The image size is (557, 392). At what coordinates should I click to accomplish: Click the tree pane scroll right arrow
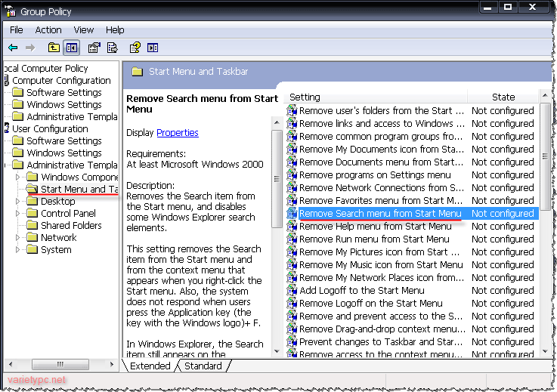click(112, 364)
